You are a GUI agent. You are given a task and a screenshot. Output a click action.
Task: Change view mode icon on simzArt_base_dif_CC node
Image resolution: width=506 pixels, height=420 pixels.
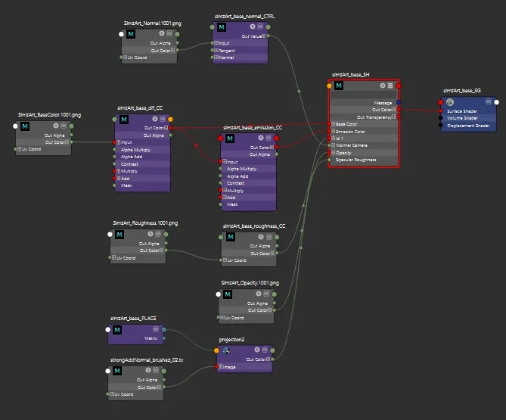click(163, 119)
